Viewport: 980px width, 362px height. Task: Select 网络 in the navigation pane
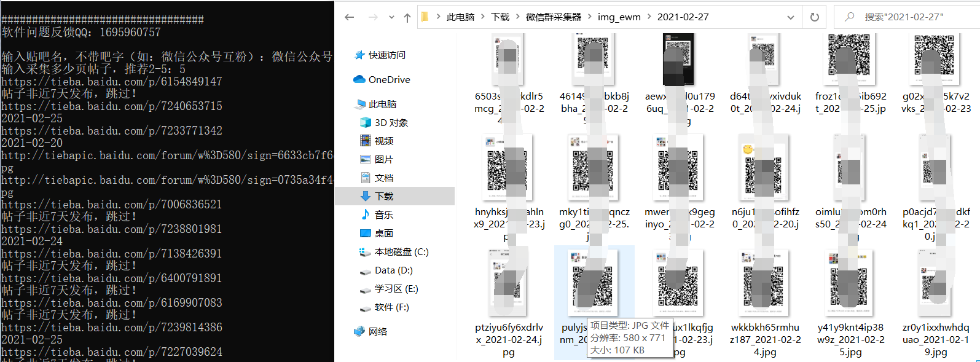370,332
